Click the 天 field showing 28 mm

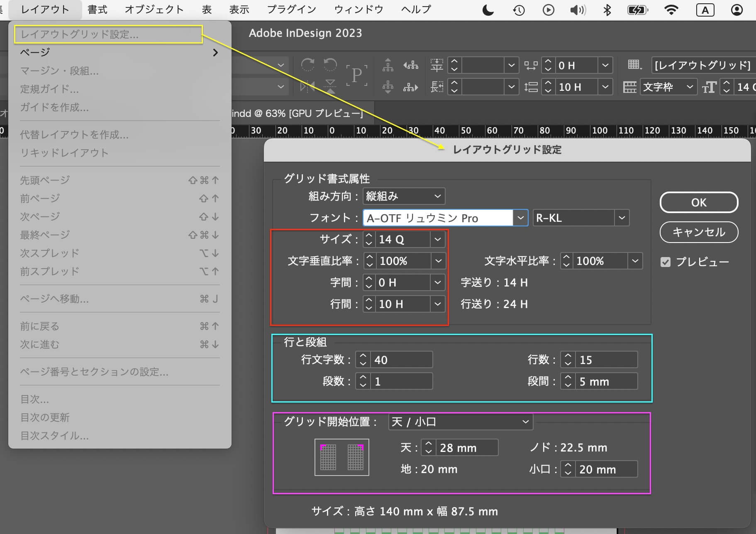point(467,448)
